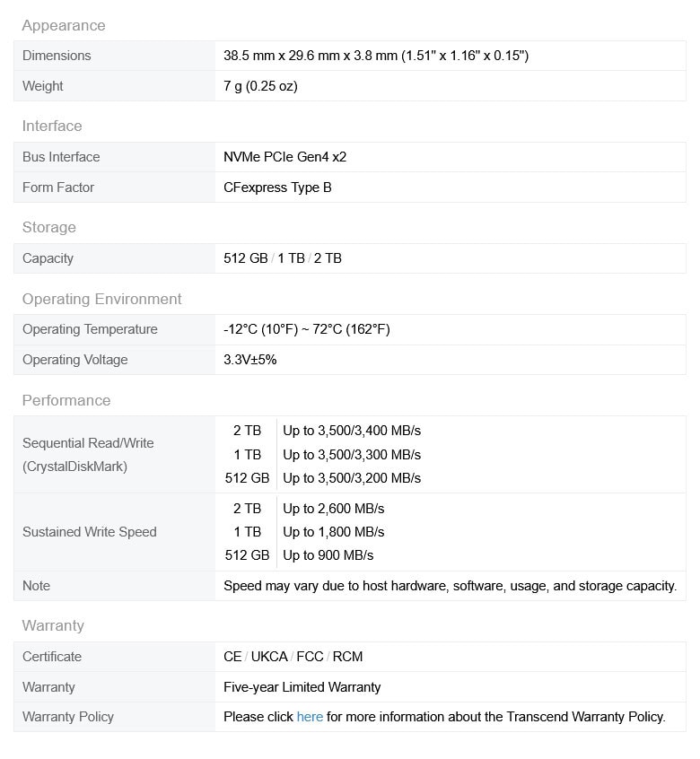Click the Performance section heading
This screenshot has height=759, width=700.
click(66, 401)
